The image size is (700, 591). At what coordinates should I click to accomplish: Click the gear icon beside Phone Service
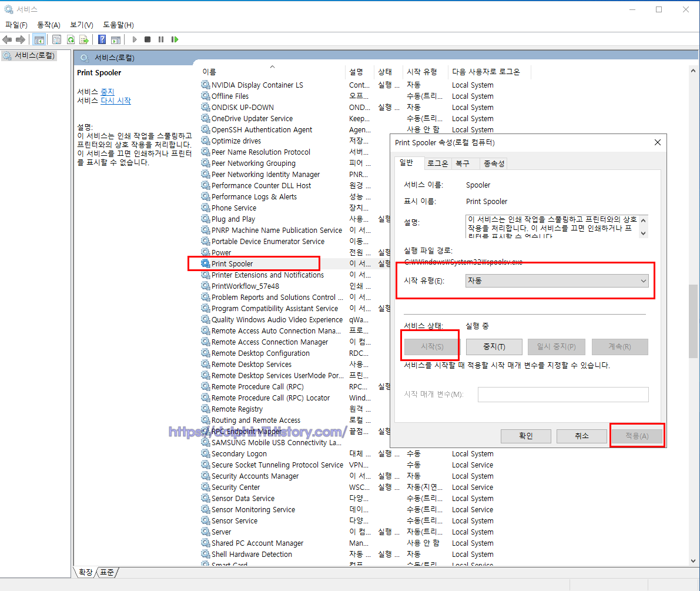[205, 207]
